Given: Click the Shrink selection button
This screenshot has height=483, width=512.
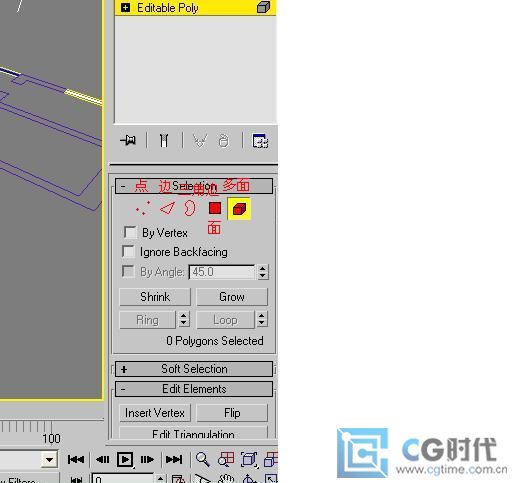Looking at the screenshot, I should tap(155, 297).
